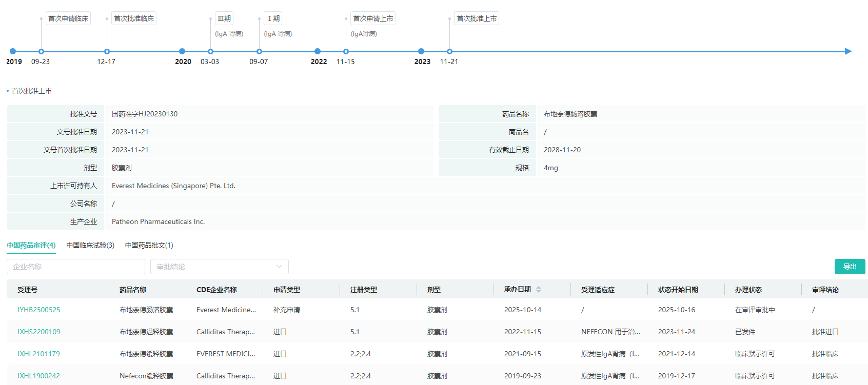Open the 中国药品批文(1) tab
Screen dimensions: 868x385
click(x=149, y=245)
